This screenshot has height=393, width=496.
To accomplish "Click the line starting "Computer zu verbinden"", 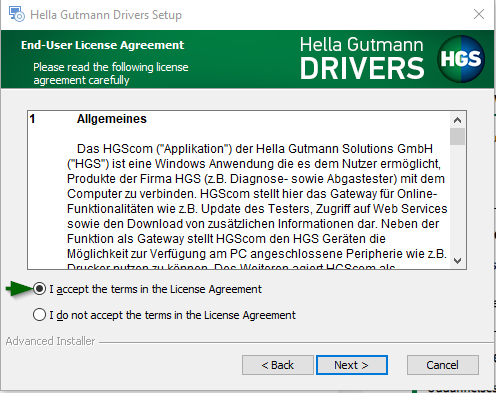I will pyautogui.click(x=252, y=194).
